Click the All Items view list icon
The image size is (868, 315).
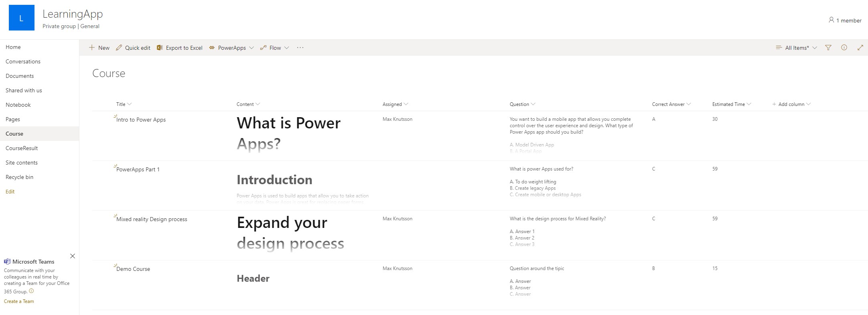[x=779, y=47]
